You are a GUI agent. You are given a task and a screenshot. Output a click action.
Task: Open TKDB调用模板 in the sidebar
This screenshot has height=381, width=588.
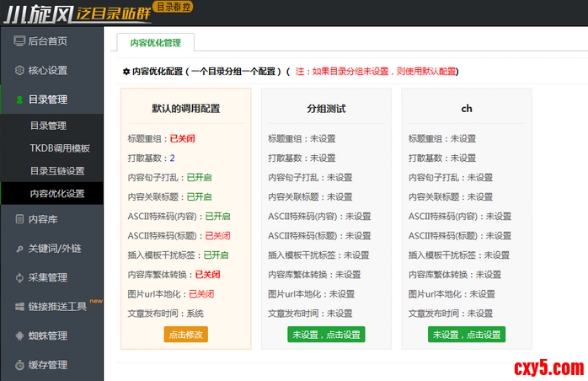[x=60, y=148]
